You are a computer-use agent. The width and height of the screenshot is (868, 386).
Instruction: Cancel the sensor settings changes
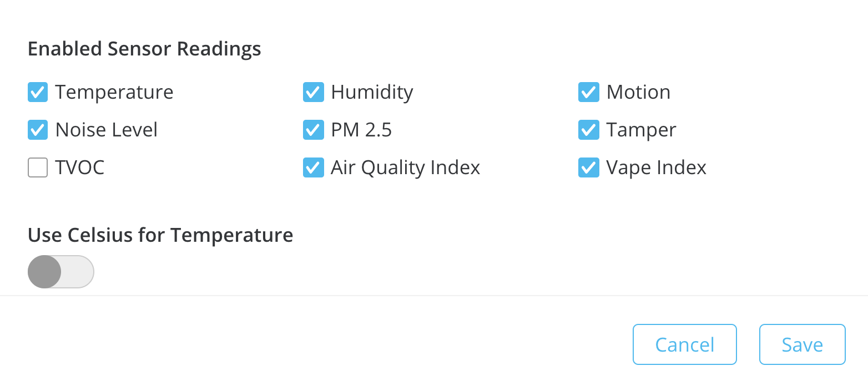[x=684, y=344]
